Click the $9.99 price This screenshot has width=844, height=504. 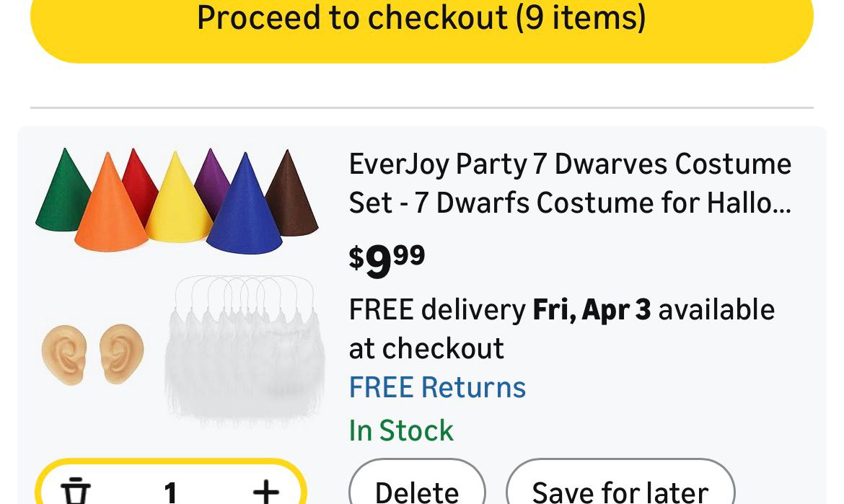387,260
